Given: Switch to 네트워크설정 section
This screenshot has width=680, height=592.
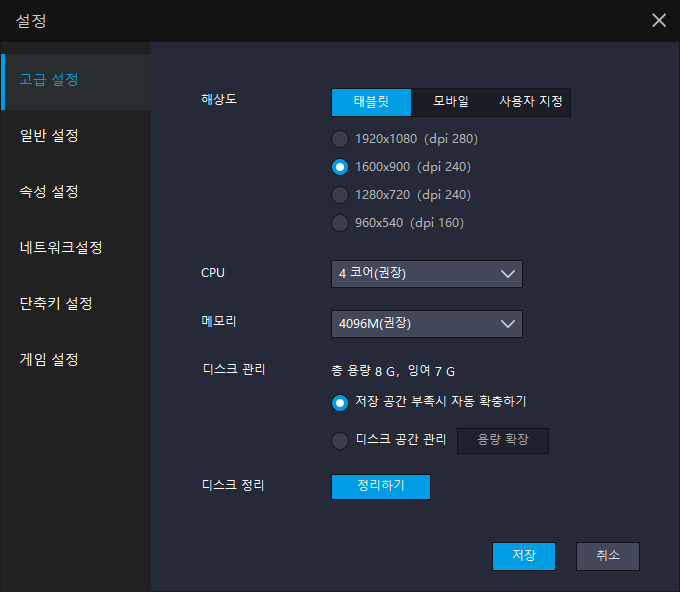Looking at the screenshot, I should point(75,247).
